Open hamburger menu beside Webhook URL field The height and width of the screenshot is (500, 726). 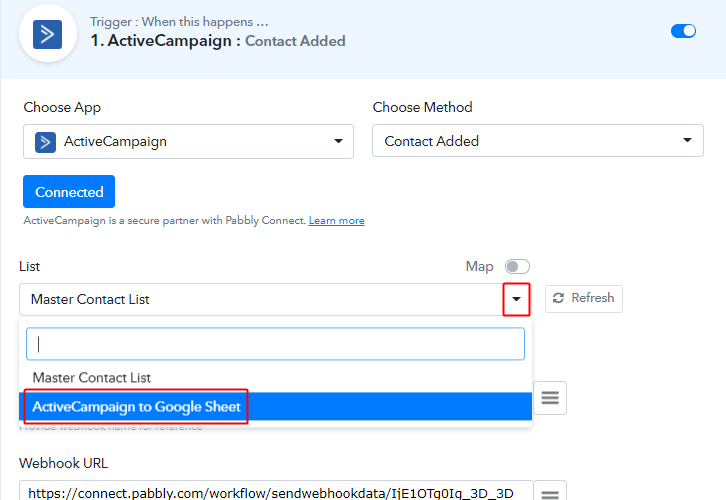click(x=550, y=492)
